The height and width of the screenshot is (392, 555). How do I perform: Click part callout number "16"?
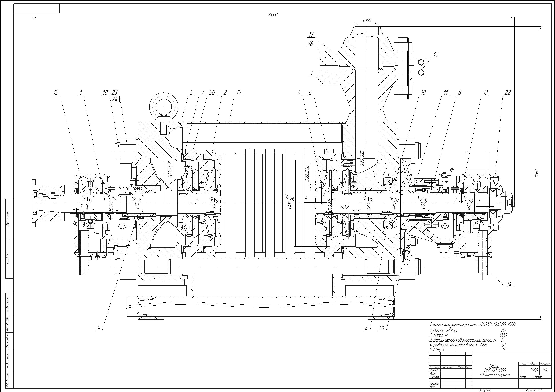[311, 44]
